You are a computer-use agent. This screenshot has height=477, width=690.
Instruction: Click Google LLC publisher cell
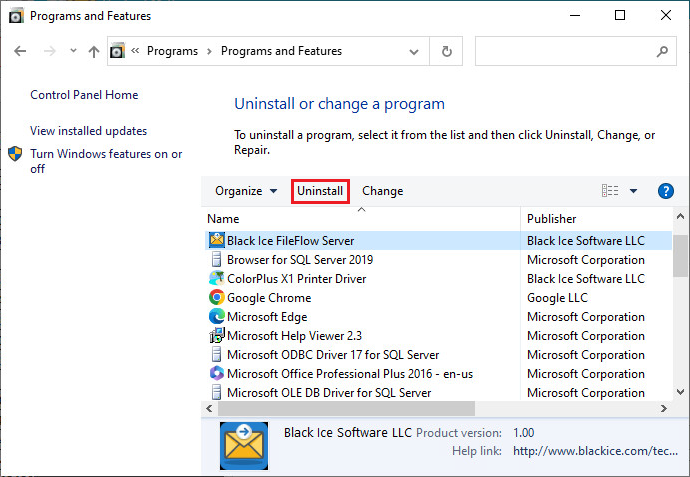pyautogui.click(x=557, y=298)
